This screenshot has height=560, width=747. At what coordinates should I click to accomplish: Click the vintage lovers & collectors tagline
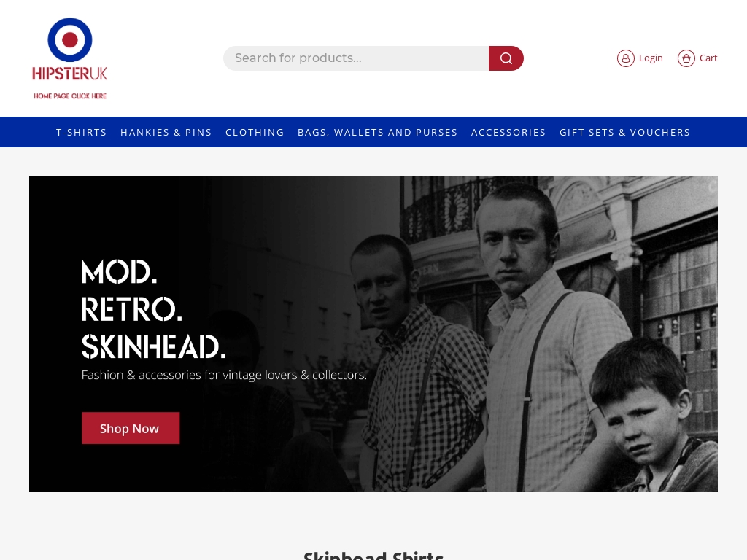(x=224, y=376)
